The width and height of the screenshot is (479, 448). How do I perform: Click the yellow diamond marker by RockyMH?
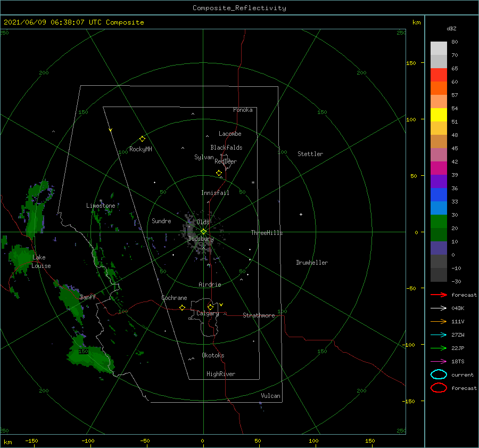click(142, 139)
